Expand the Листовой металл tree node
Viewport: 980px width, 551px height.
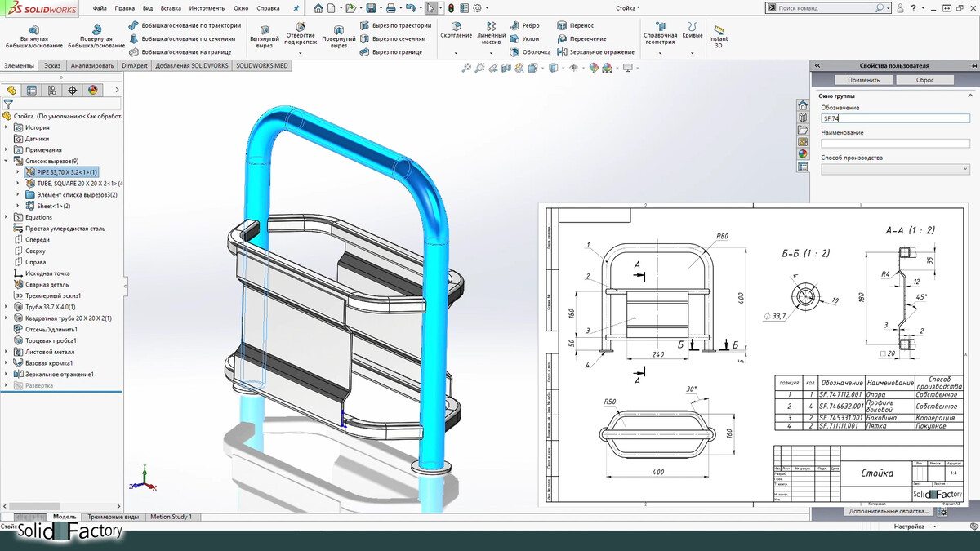pos(7,352)
